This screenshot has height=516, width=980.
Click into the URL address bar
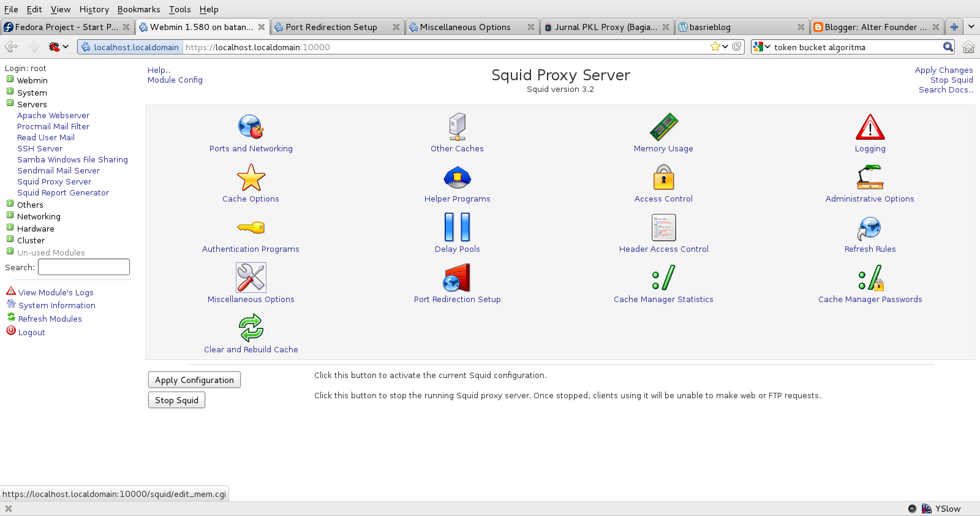click(446, 47)
